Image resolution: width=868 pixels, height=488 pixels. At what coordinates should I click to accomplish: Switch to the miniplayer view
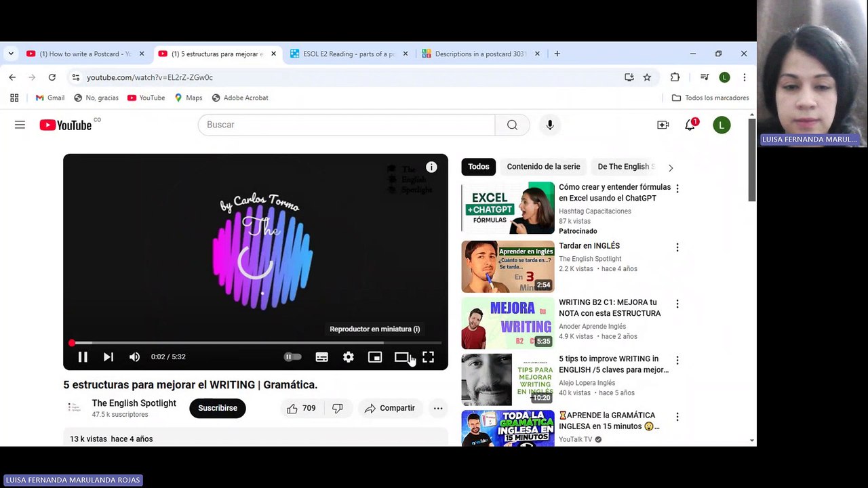point(375,357)
